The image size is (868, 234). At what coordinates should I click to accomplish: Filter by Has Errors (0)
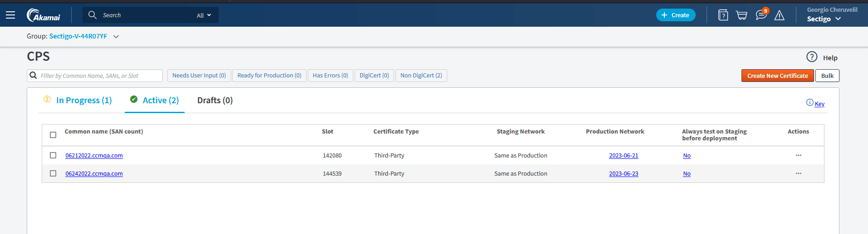331,76
